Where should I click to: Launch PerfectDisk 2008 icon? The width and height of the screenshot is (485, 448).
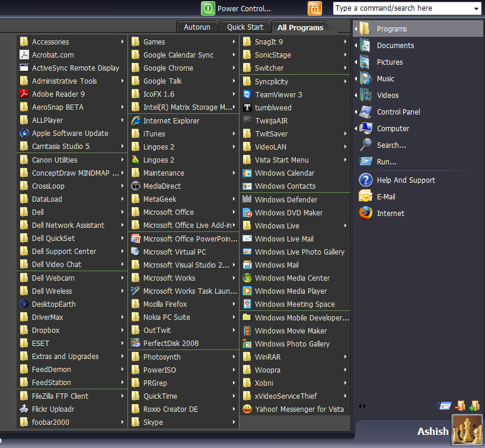(x=135, y=343)
